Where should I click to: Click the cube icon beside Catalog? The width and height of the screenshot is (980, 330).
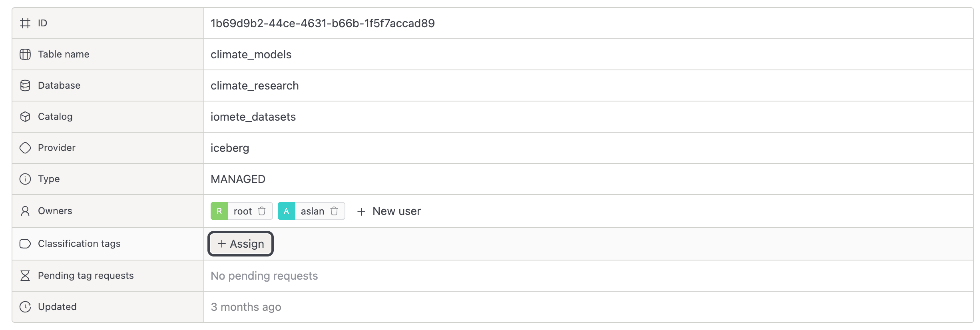pyautogui.click(x=25, y=117)
